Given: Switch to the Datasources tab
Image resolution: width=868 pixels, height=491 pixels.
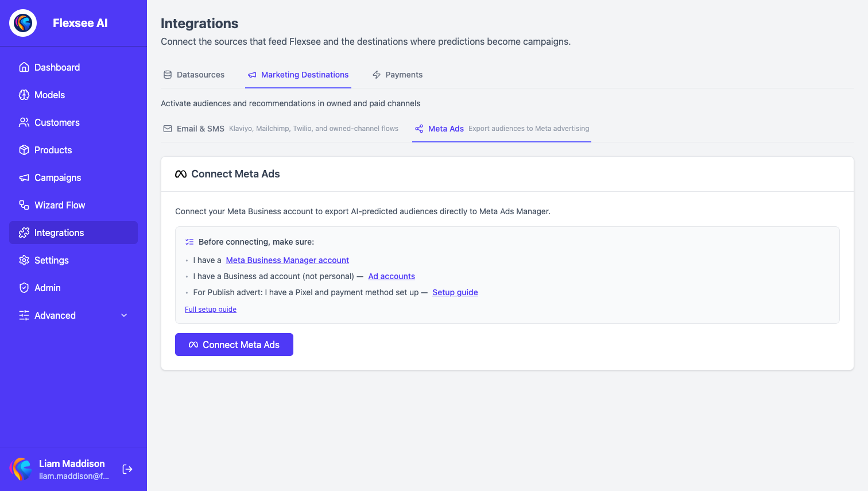Looking at the screenshot, I should 194,75.
